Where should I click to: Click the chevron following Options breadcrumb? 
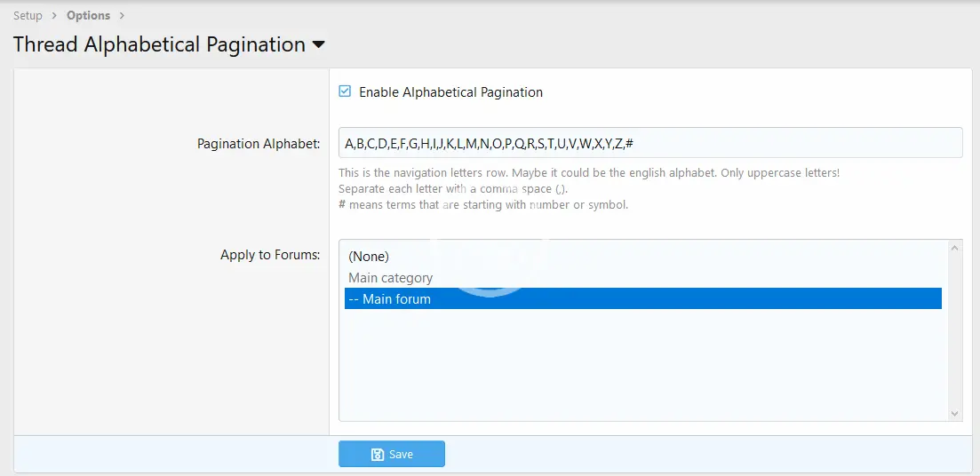[x=122, y=15]
